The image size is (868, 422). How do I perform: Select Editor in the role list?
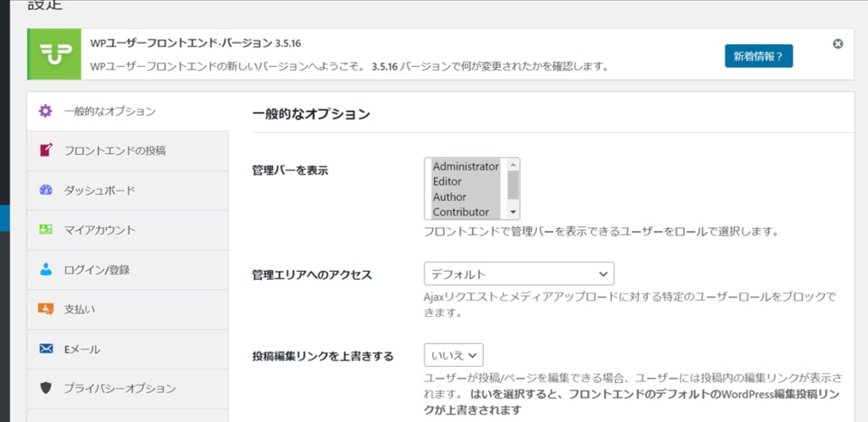pyautogui.click(x=465, y=181)
